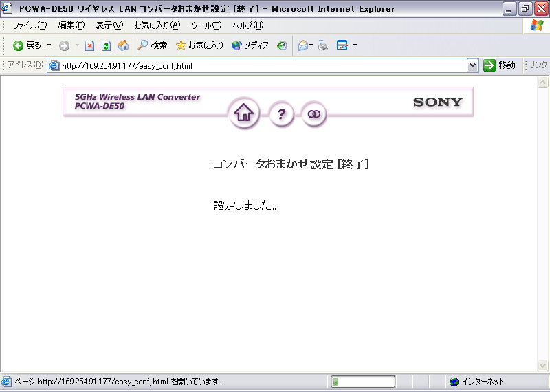
Task: Click the scrollbar down arrow
Action: point(542,366)
